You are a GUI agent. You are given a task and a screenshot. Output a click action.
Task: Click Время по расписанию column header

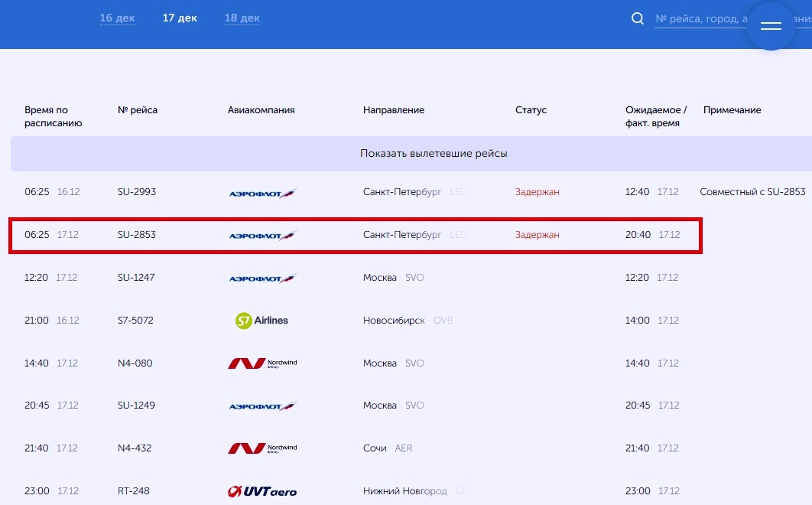[54, 116]
